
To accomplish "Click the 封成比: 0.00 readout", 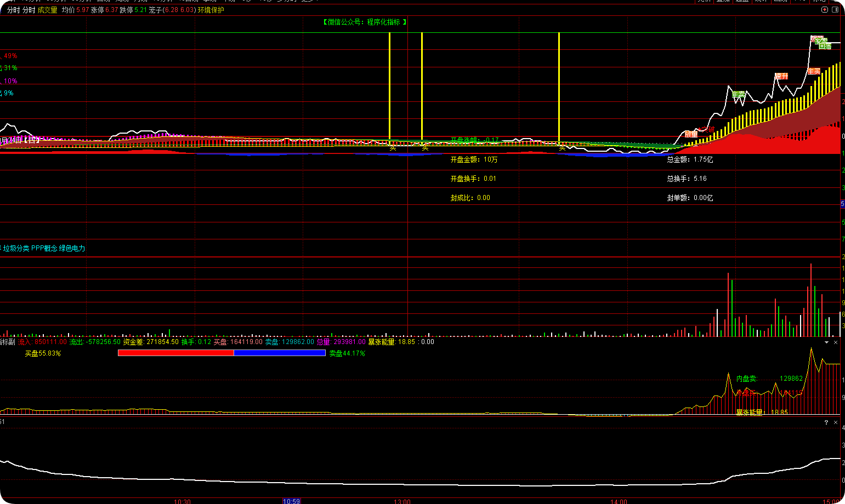I will (x=470, y=198).
